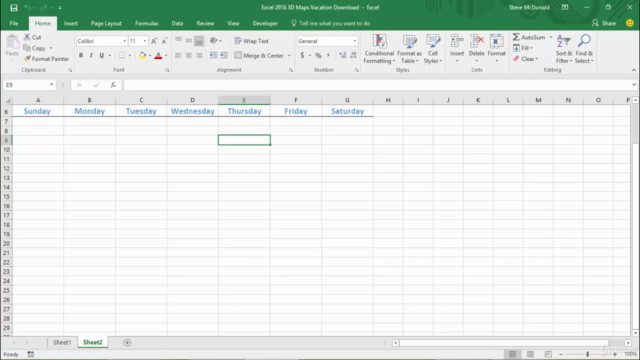
Task: Open the Formulas ribbon tab
Action: tap(147, 23)
